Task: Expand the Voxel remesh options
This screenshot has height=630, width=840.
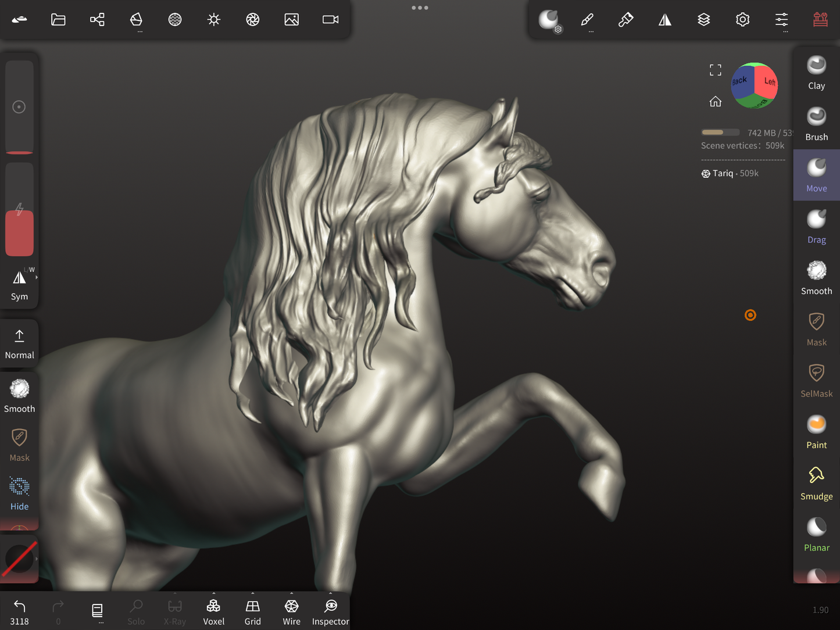Action: (x=213, y=594)
